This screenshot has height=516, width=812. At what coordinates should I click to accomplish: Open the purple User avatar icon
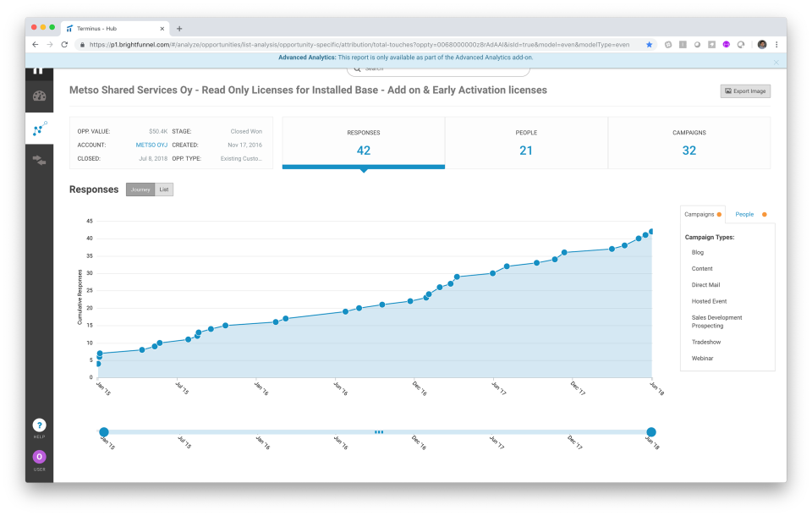pyautogui.click(x=40, y=457)
